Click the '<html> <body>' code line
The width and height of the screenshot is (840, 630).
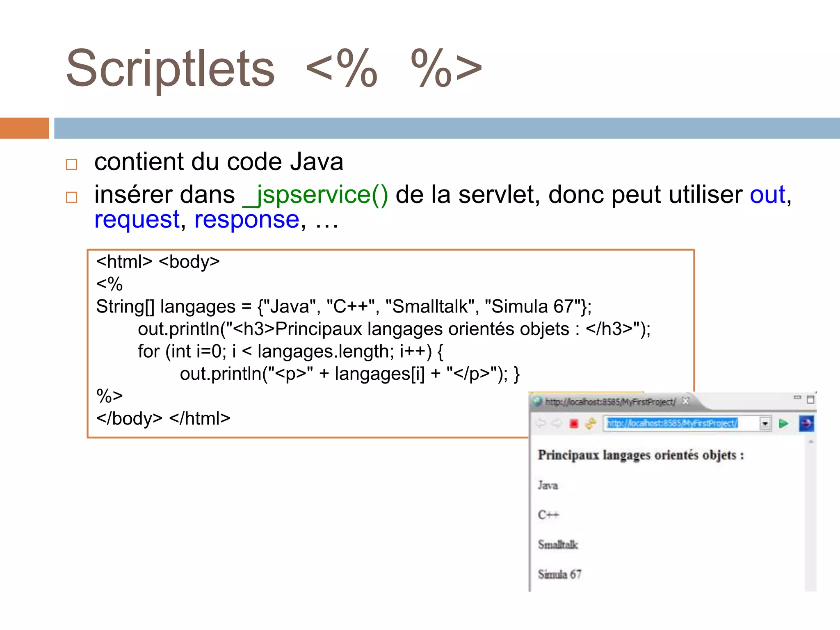[x=158, y=262]
